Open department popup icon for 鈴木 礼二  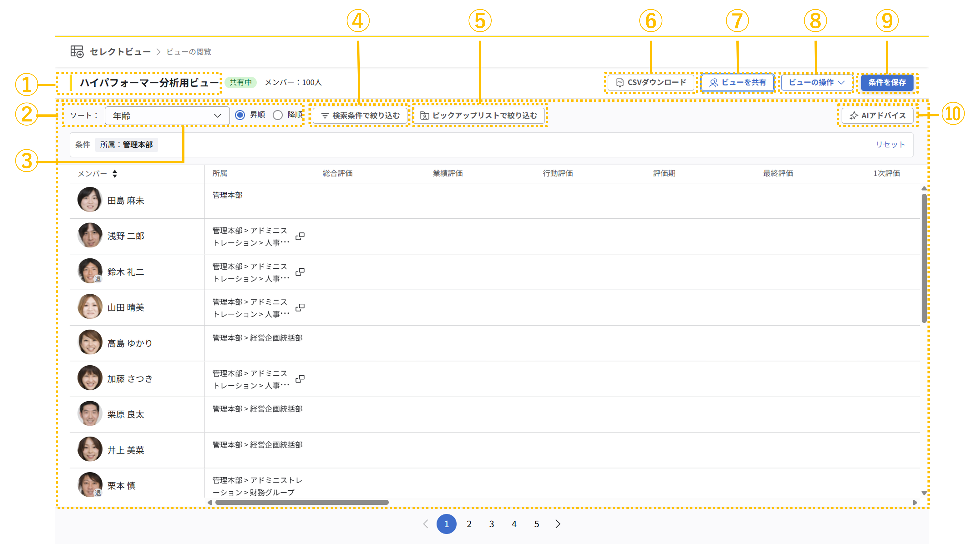(300, 272)
